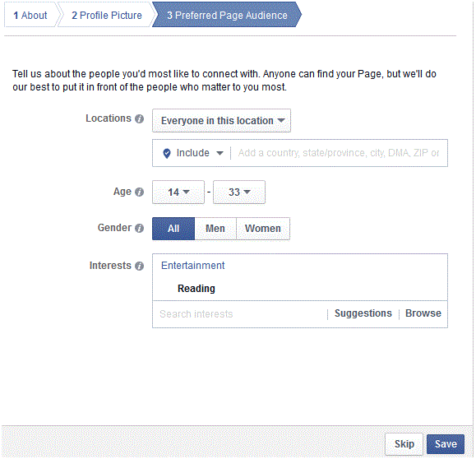The width and height of the screenshot is (476, 459).
Task: Select the Men gender option
Action: coord(215,229)
